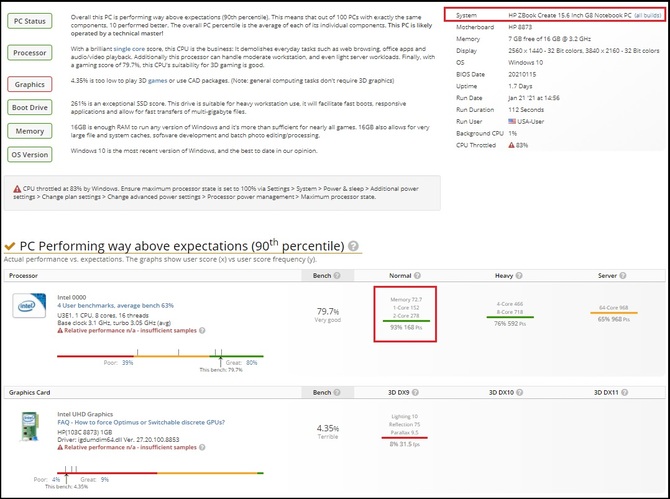The image size is (670, 499).
Task: Click the HP 8873 motherboard value
Action: click(x=520, y=27)
